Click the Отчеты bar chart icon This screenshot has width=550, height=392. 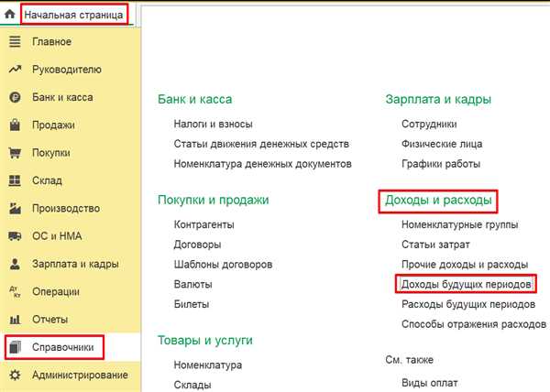(15, 320)
